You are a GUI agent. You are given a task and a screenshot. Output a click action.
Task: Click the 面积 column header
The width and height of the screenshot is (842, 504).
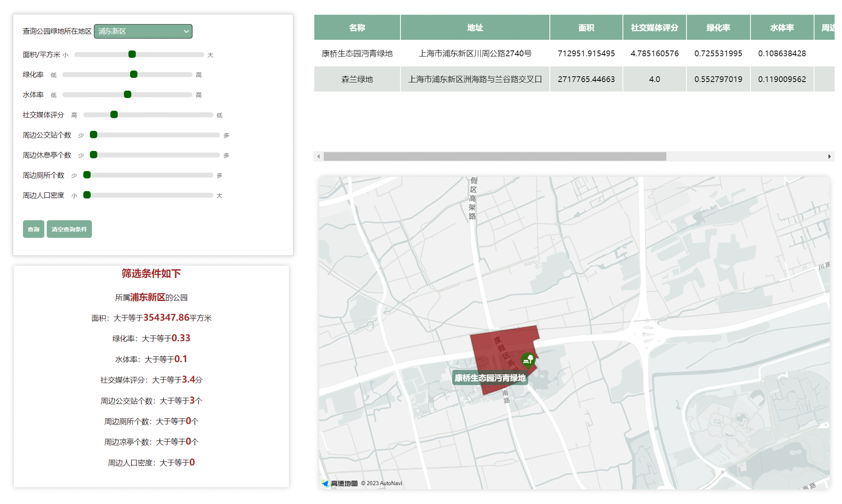[x=586, y=28]
